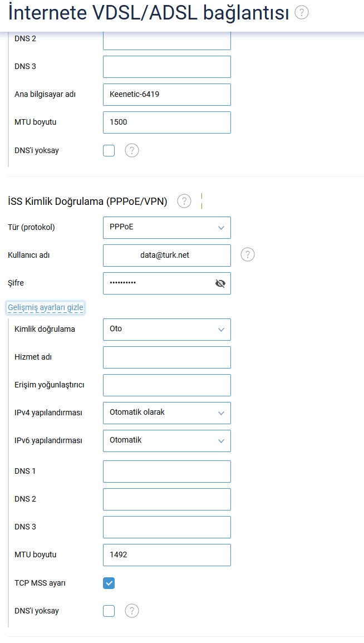
Task: Focus the Şifre password field
Action: tap(167, 283)
